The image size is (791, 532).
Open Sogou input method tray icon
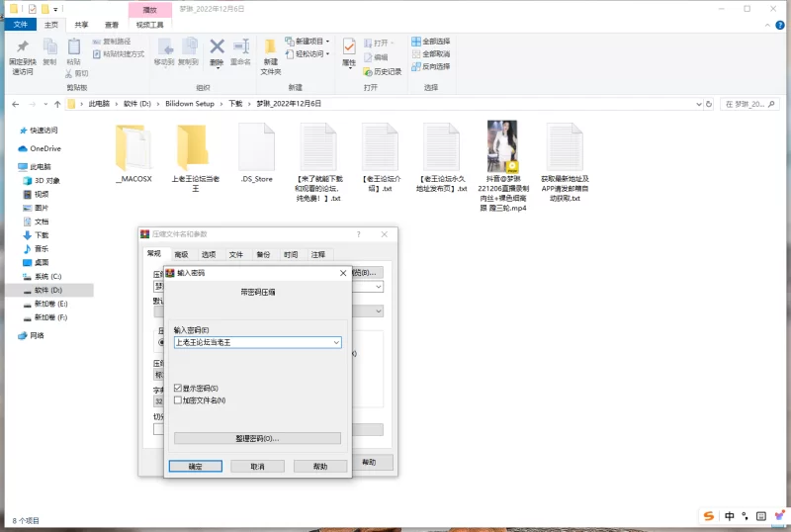click(709, 516)
